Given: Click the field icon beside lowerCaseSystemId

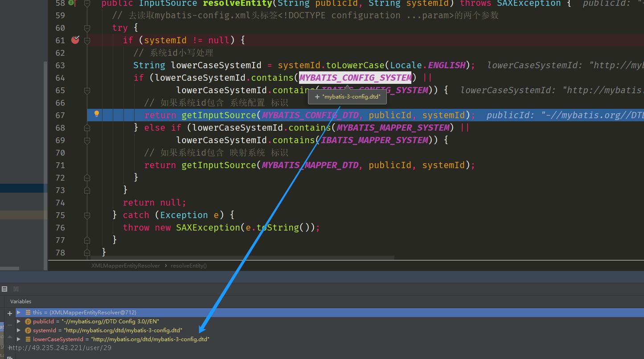Looking at the screenshot, I should (x=28, y=339).
